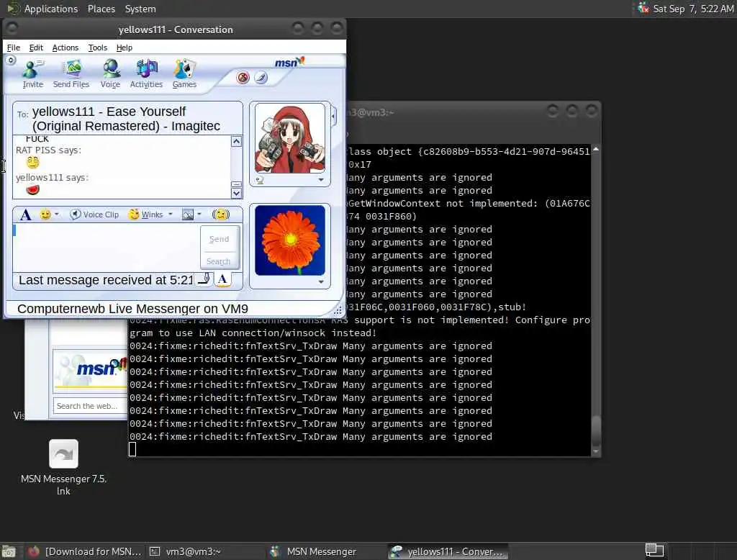This screenshot has height=560, width=737.
Task: Record a Voice Clip
Action: pyautogui.click(x=94, y=214)
